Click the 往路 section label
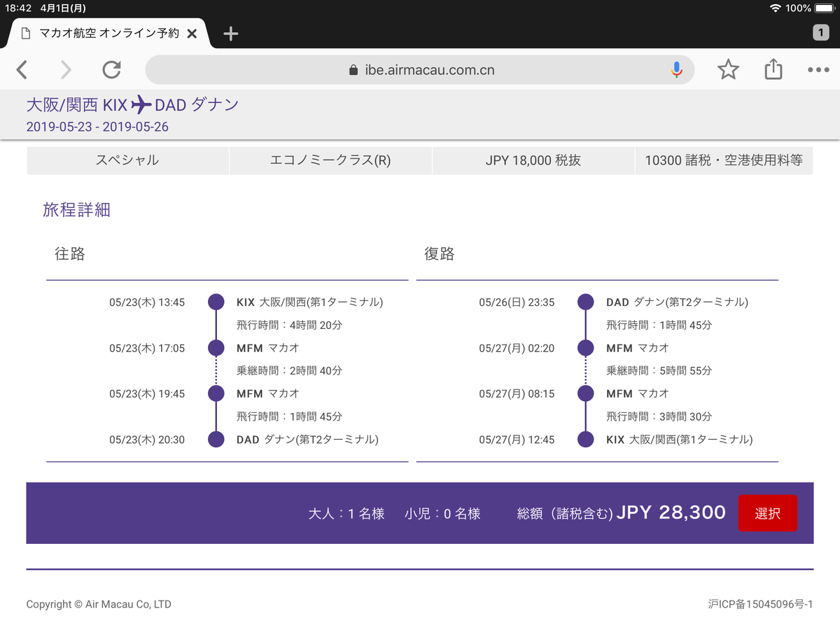Screen dimensions: 840x630 point(70,253)
